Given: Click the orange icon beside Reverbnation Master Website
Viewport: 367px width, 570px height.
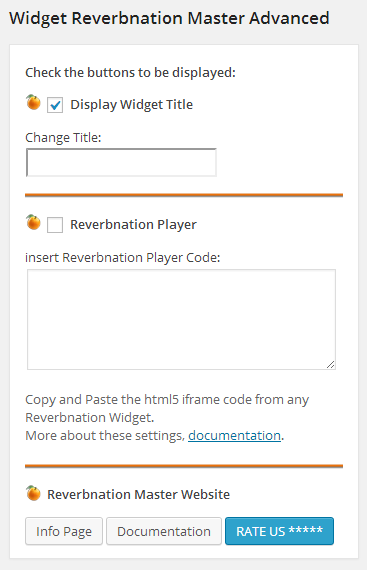Looking at the screenshot, I should pyautogui.click(x=33, y=493).
